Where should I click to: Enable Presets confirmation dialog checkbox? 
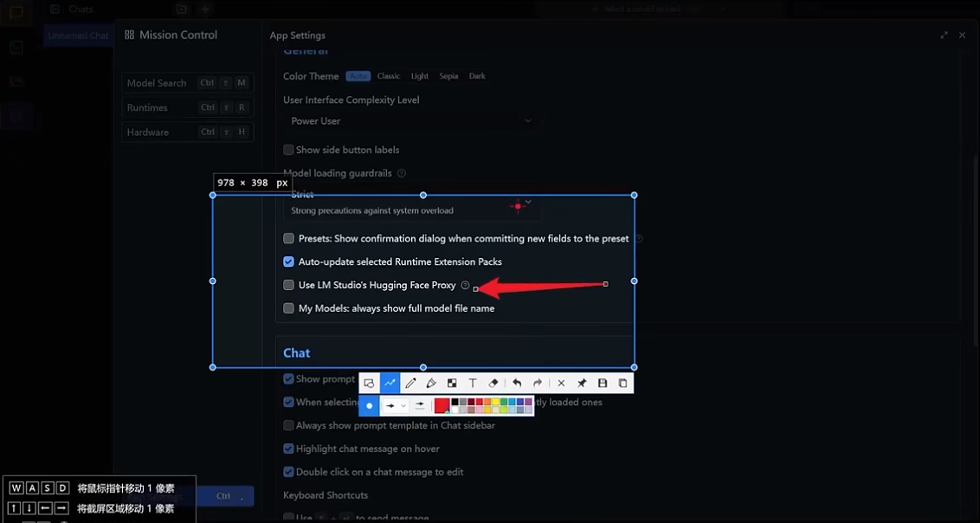289,239
